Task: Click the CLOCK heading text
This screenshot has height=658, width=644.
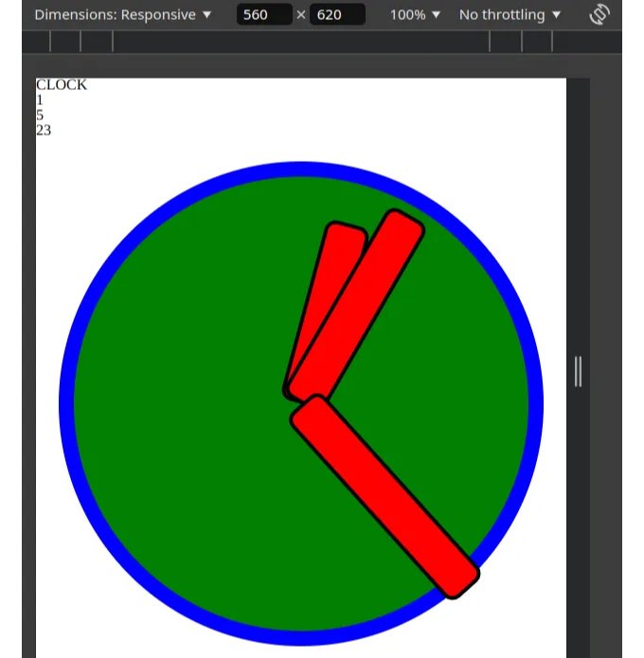Action: (62, 85)
